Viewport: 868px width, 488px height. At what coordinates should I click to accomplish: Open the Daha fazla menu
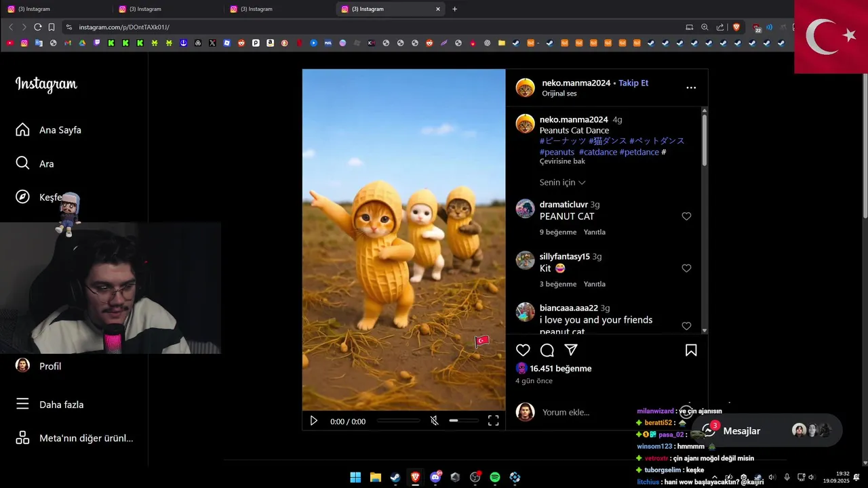pos(50,404)
